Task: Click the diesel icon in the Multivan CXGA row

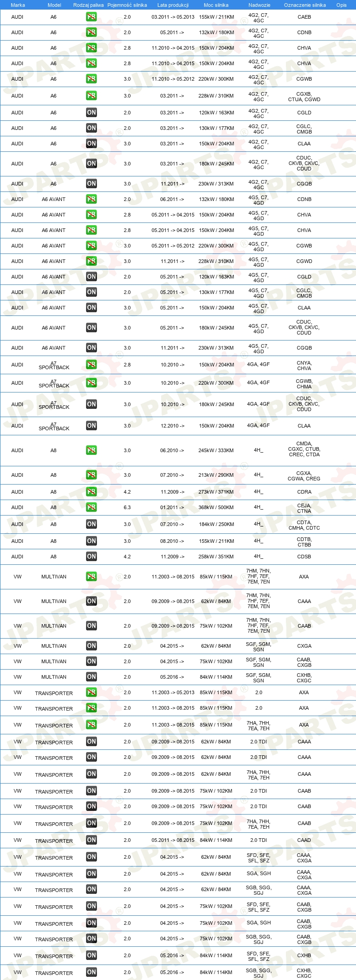Action: tap(92, 646)
